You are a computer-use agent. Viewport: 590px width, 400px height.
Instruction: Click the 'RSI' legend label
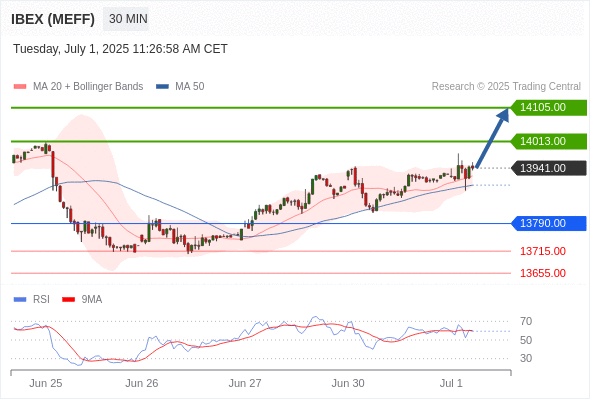pos(41,300)
